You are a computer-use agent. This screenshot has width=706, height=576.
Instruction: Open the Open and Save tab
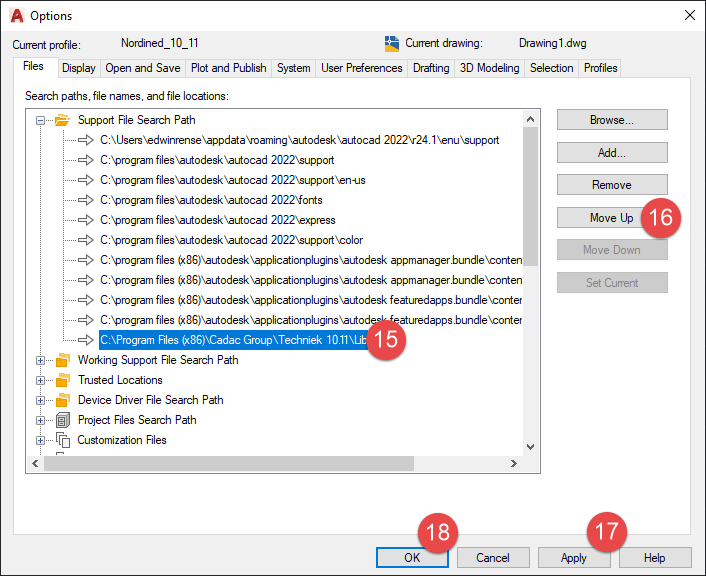point(143,68)
